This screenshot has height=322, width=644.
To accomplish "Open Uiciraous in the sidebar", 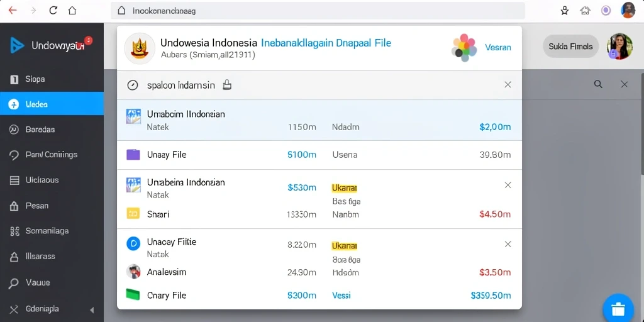I will (52, 180).
